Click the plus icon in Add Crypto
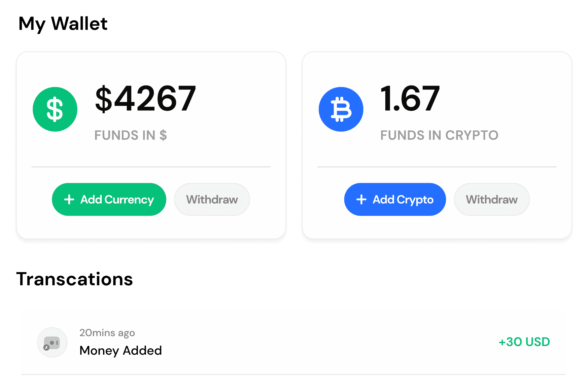The height and width of the screenshot is (383, 588). coord(362,199)
